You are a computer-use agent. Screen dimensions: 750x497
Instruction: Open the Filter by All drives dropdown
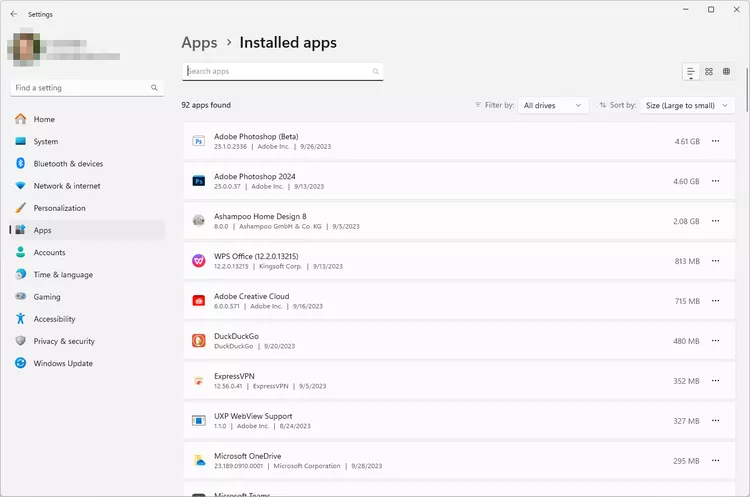pos(552,105)
